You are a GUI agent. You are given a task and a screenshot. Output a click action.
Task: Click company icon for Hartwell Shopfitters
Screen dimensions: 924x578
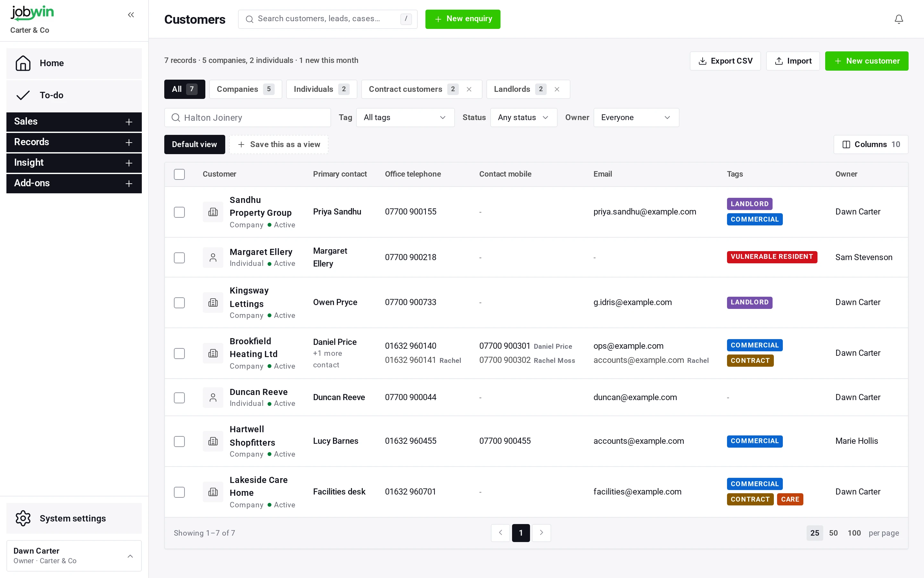213,441
